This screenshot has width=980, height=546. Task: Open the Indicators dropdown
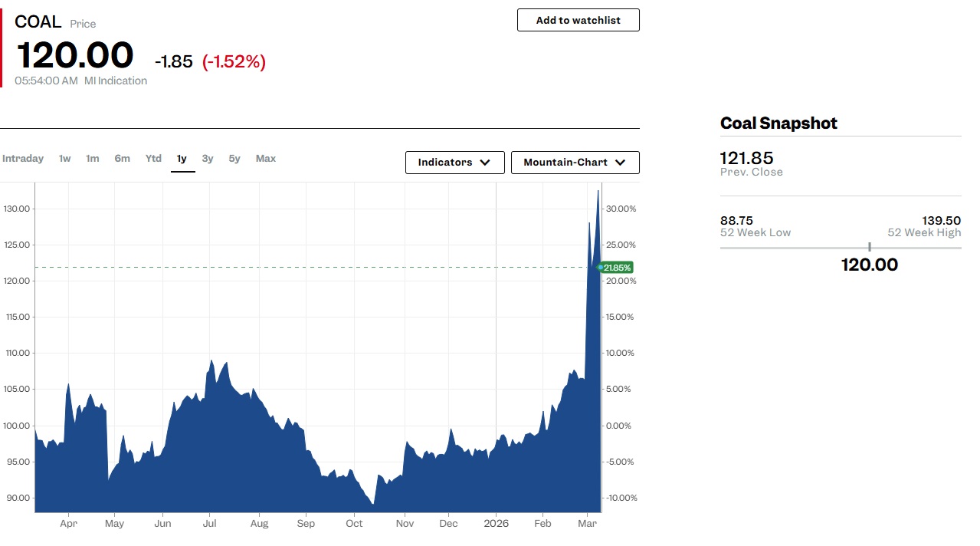pos(454,163)
